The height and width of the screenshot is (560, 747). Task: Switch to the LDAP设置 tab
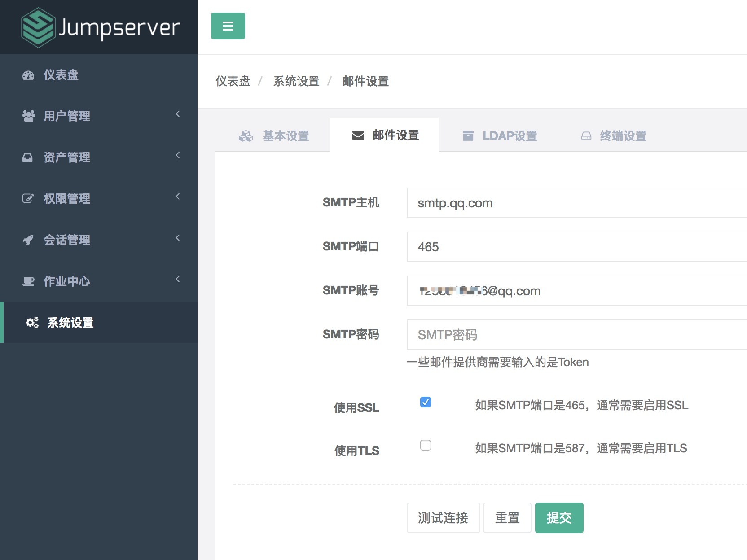click(x=500, y=136)
